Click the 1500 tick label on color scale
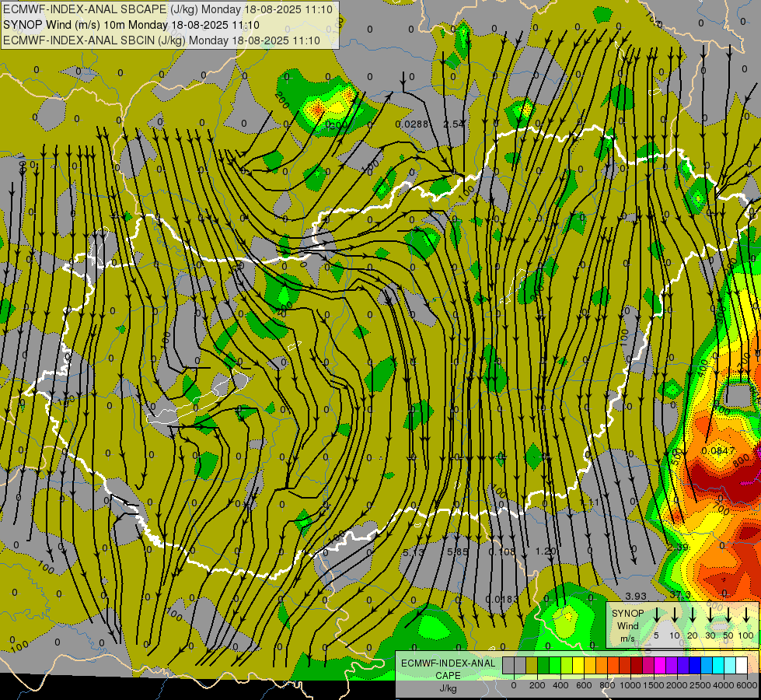The width and height of the screenshot is (761, 700). pos(653,685)
